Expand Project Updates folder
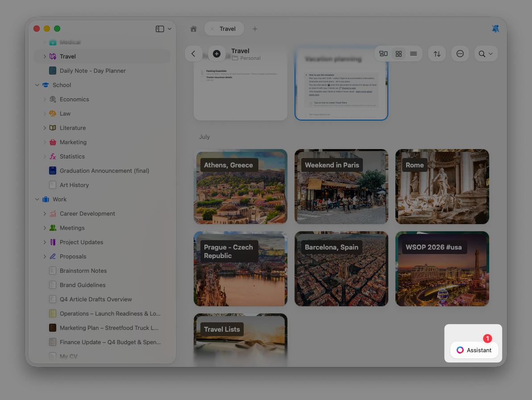Viewport: 532px width, 400px height. 45,242
